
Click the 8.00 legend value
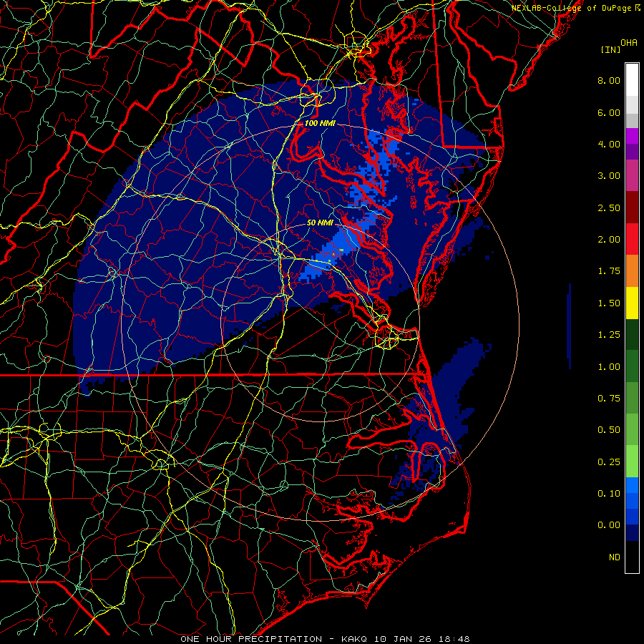[609, 80]
